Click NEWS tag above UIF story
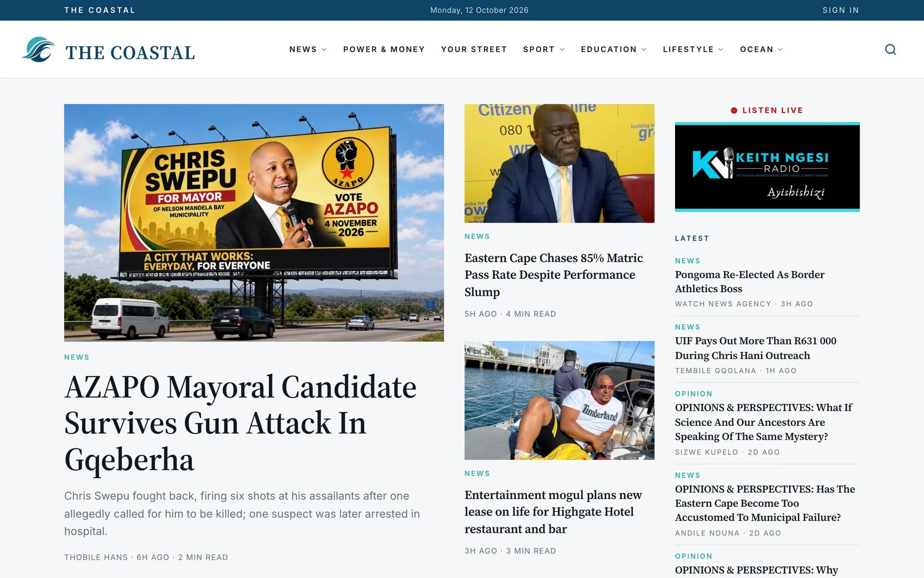 tap(687, 327)
